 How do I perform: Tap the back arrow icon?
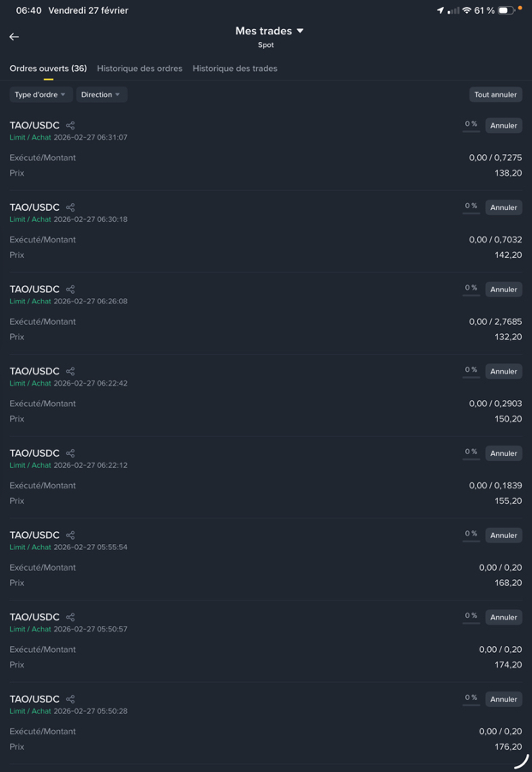(14, 37)
